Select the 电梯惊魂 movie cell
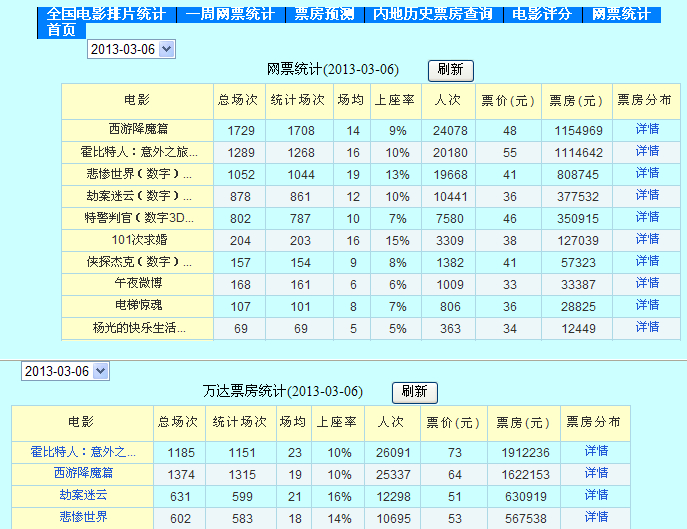The height and width of the screenshot is (529, 687). 138,305
